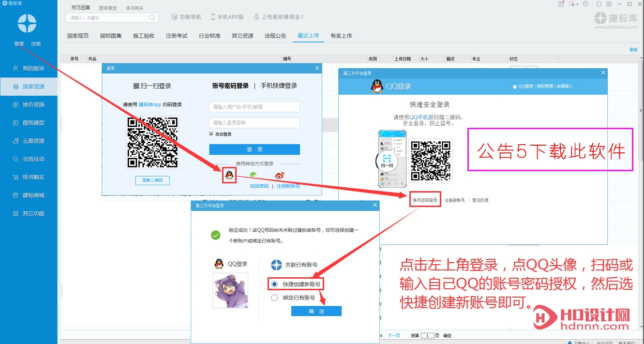Screen dimensions: 644x344
Task: Open 云盘资源 in the sidebar
Action: (29, 141)
